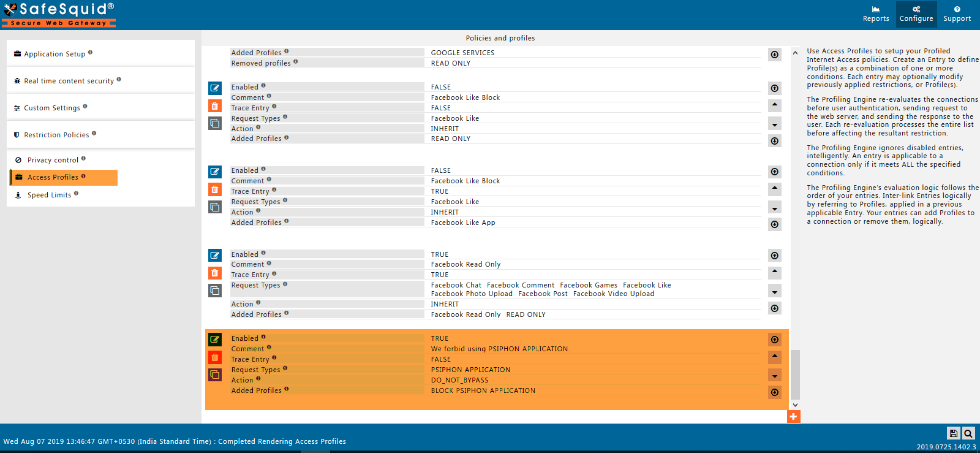Open the Reports tab

point(876,14)
